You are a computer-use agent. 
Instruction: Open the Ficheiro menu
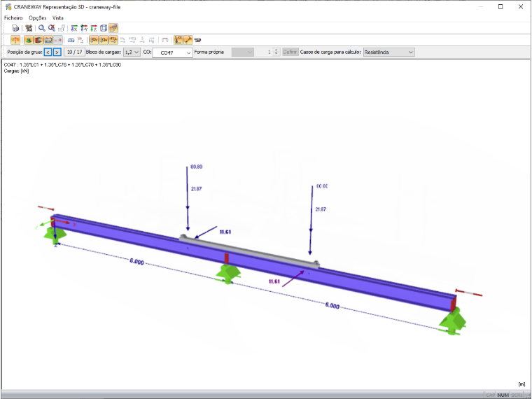click(13, 17)
